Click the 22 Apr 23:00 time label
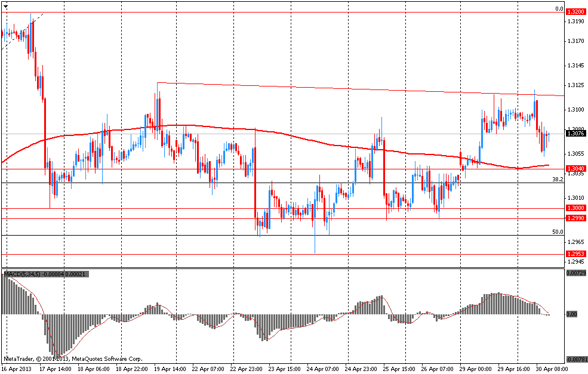Screen dimensions: 588x374 pyautogui.click(x=247, y=369)
